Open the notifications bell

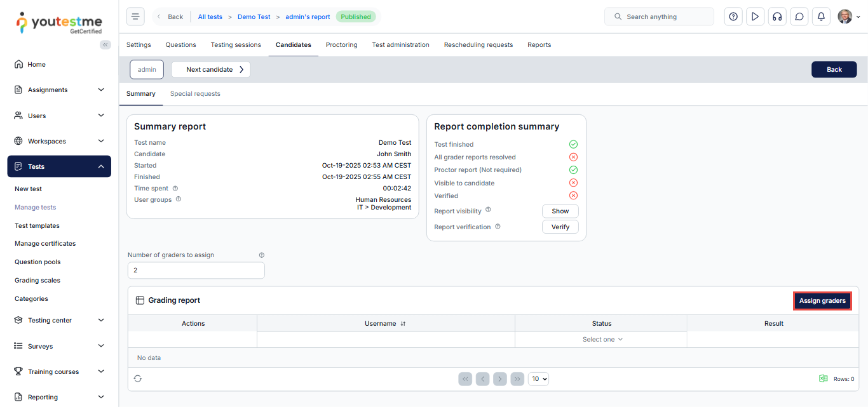821,17
